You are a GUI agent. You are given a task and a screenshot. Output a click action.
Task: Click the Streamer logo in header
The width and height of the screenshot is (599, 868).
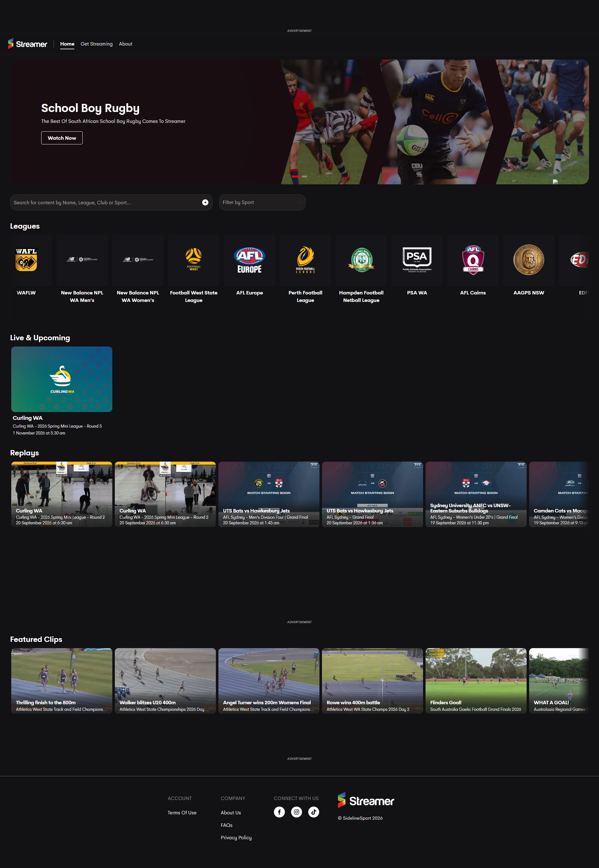pyautogui.click(x=27, y=44)
